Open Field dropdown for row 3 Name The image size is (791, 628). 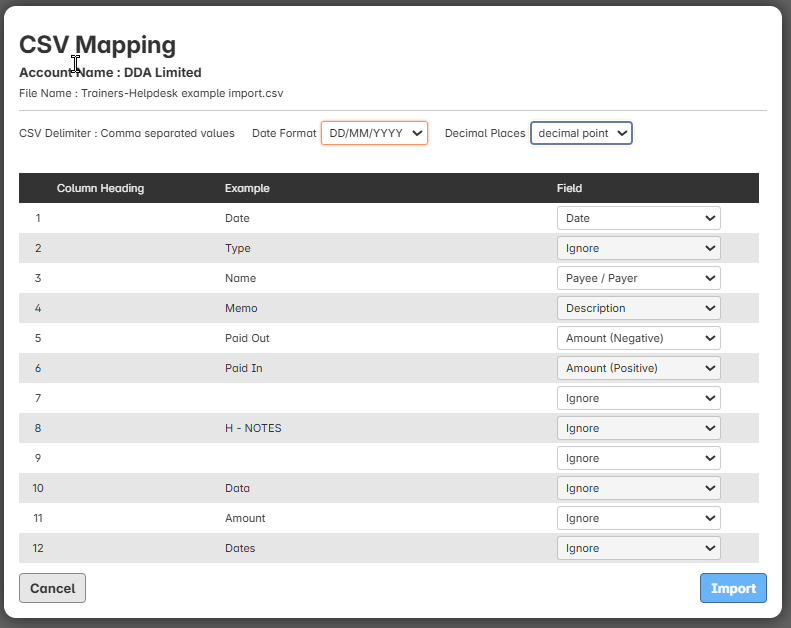[x=639, y=278]
